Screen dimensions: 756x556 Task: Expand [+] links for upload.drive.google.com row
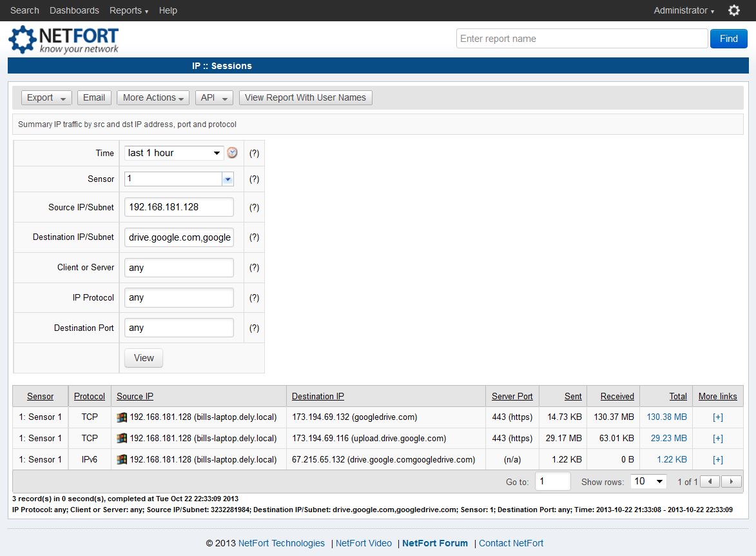pos(718,438)
